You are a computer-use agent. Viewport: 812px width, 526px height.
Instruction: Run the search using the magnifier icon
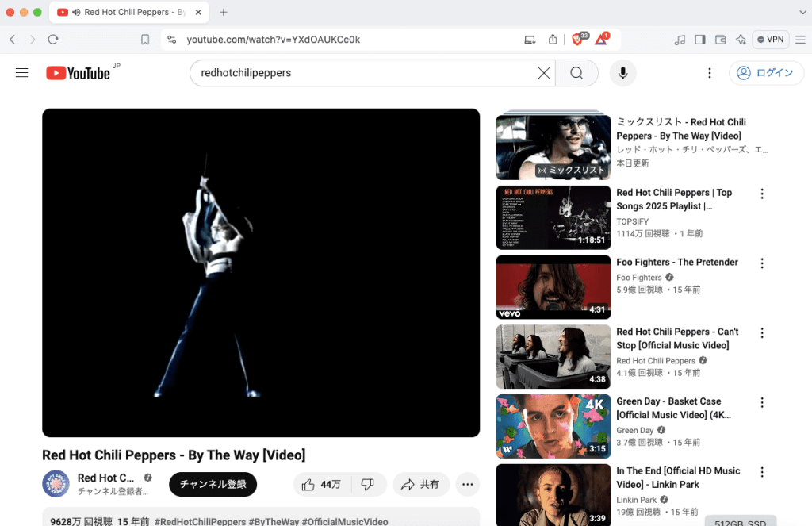[x=576, y=72]
